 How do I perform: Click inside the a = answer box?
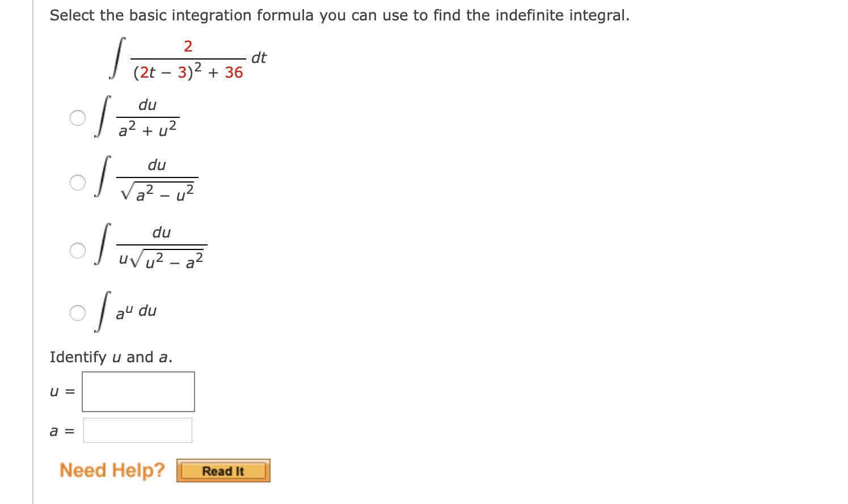[x=138, y=430]
